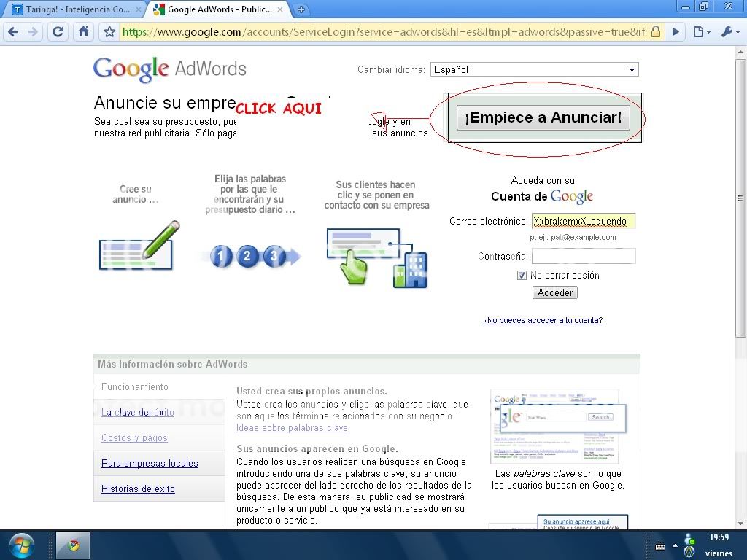Open the wrench tools menu
The width and height of the screenshot is (747, 560).
(x=731, y=32)
